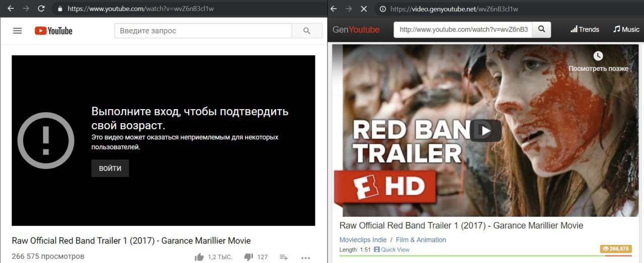Screen dimensions: 644x263
Task: Click the YouTube search magnifier button
Action: (x=307, y=31)
